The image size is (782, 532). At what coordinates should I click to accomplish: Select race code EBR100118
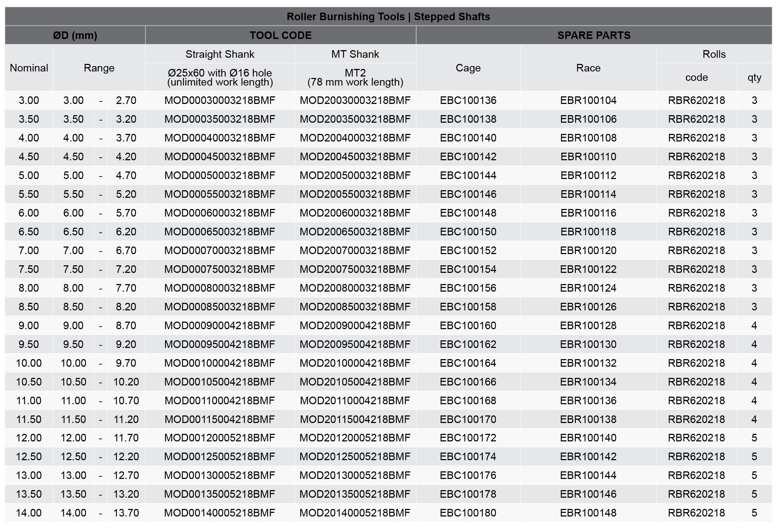[588, 232]
